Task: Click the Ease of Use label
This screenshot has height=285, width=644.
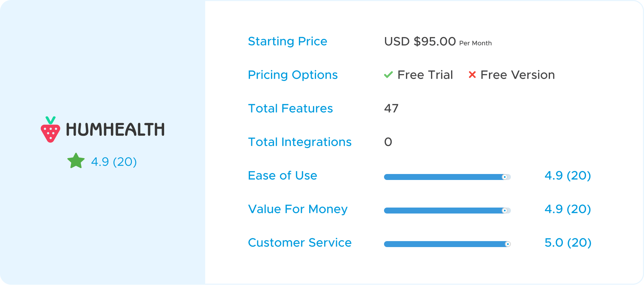Action: [x=282, y=176]
